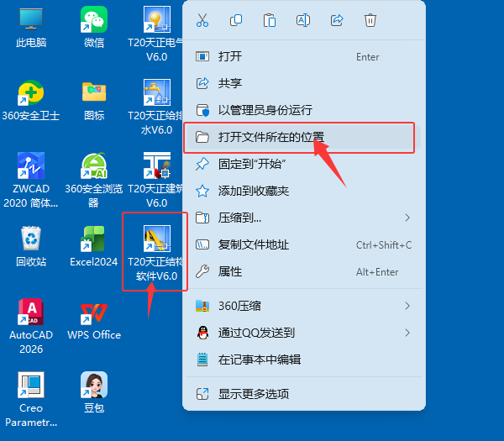
Task: Expand the 通过QQ发送到 submenu
Action: tap(304, 333)
